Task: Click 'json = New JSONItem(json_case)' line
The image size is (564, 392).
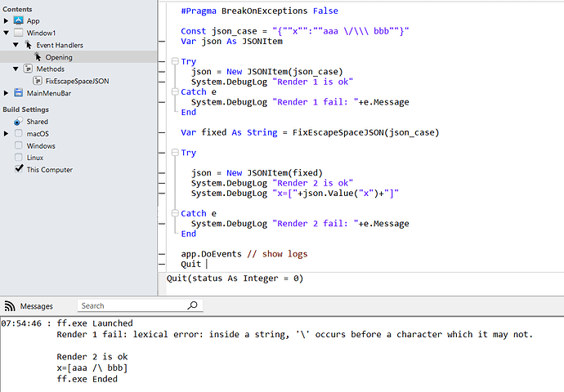Action: (267, 72)
